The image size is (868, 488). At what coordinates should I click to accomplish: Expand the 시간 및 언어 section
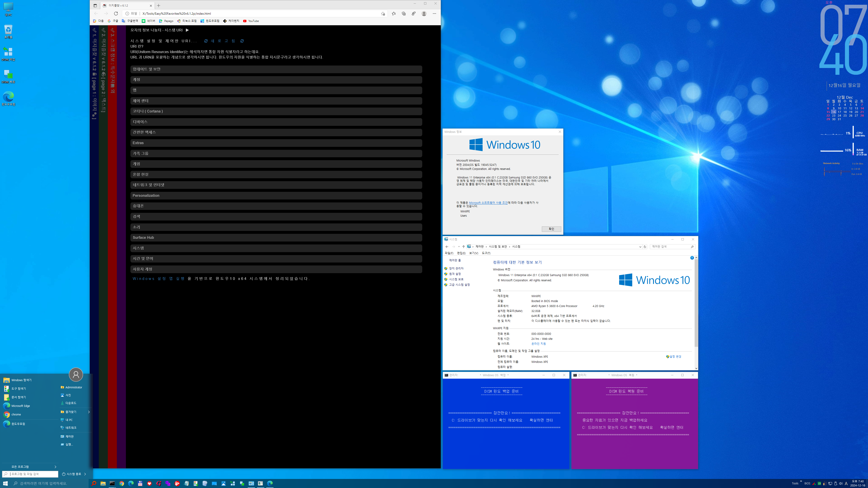tap(276, 259)
